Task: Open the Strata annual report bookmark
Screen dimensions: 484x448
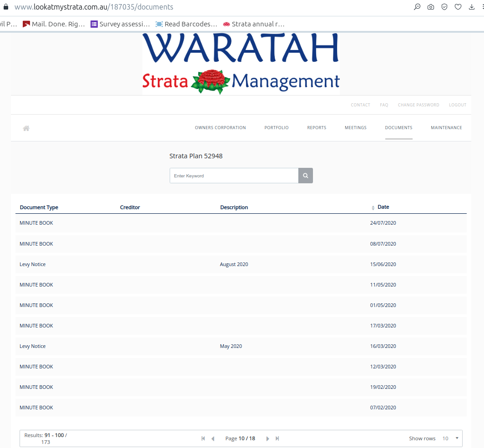Action: coord(253,24)
